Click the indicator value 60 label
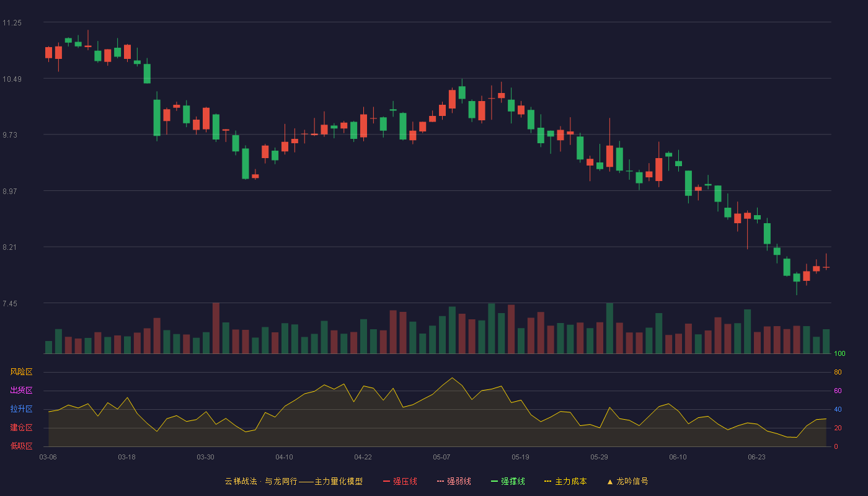 click(x=838, y=391)
